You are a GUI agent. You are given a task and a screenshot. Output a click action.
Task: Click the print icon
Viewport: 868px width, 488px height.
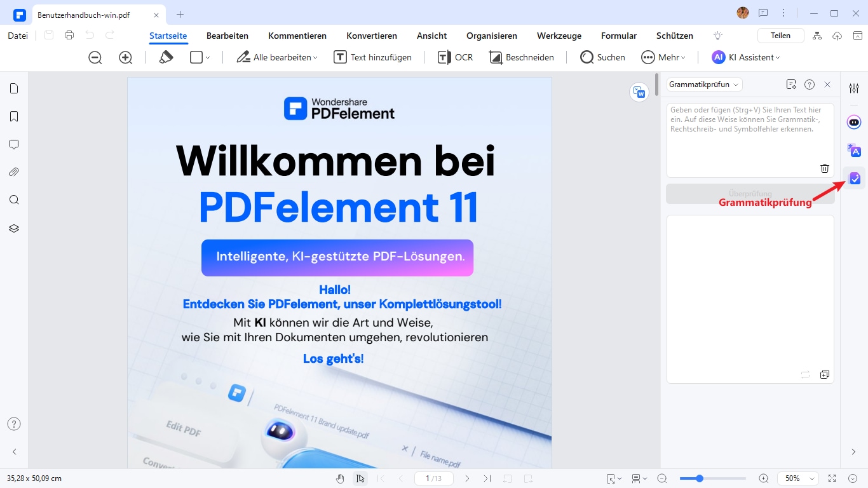coord(69,36)
